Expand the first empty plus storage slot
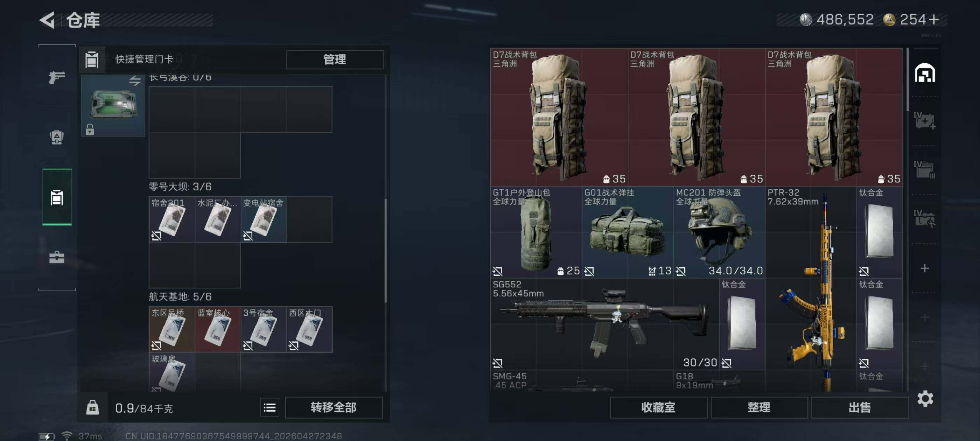The height and width of the screenshot is (441, 980). (x=925, y=268)
